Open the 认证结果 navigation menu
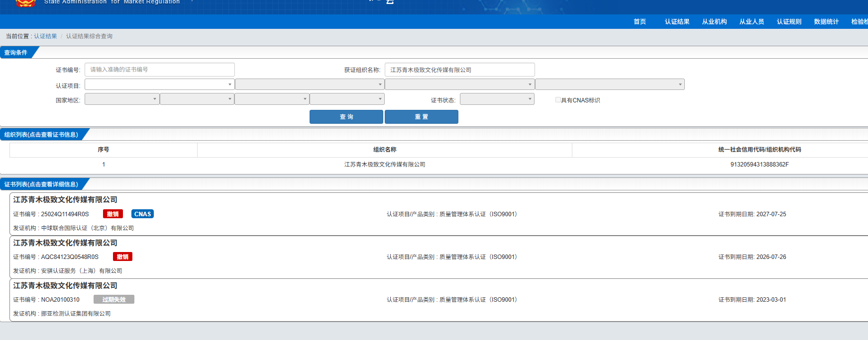This screenshot has height=340, width=868. tap(677, 21)
